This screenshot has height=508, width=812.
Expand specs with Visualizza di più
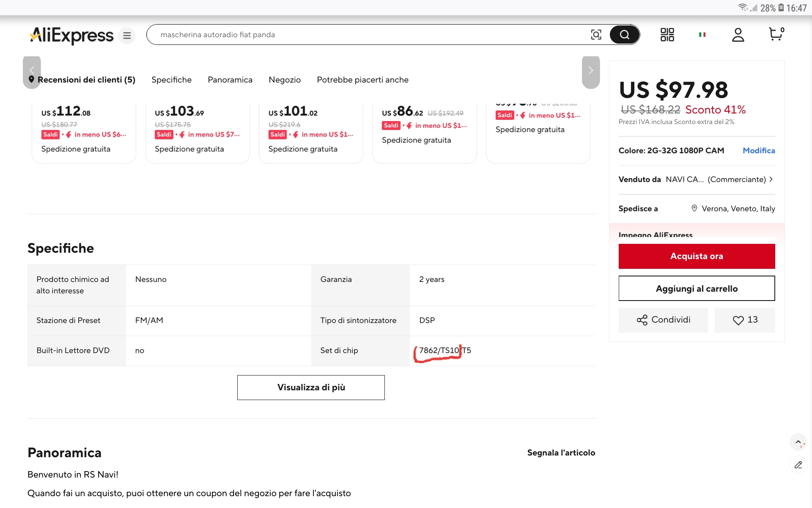click(311, 387)
